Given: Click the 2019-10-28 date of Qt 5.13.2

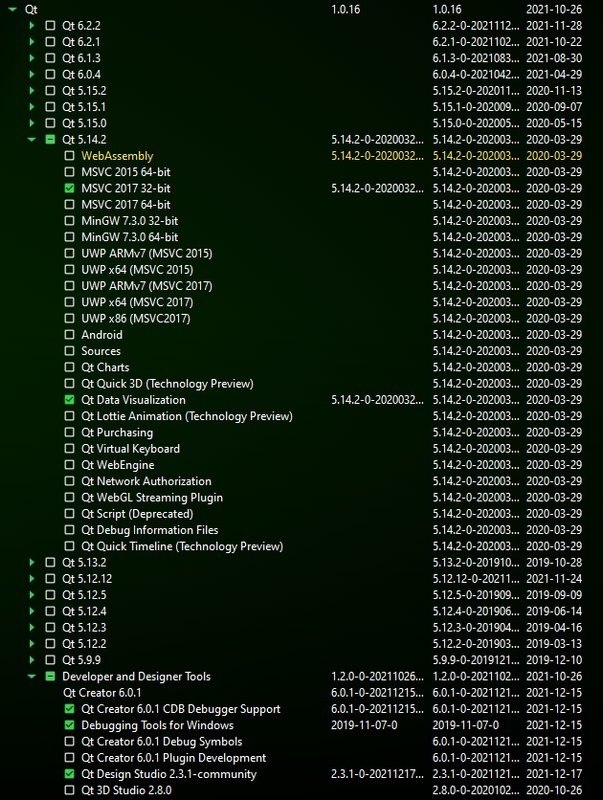Looking at the screenshot, I should pos(554,562).
